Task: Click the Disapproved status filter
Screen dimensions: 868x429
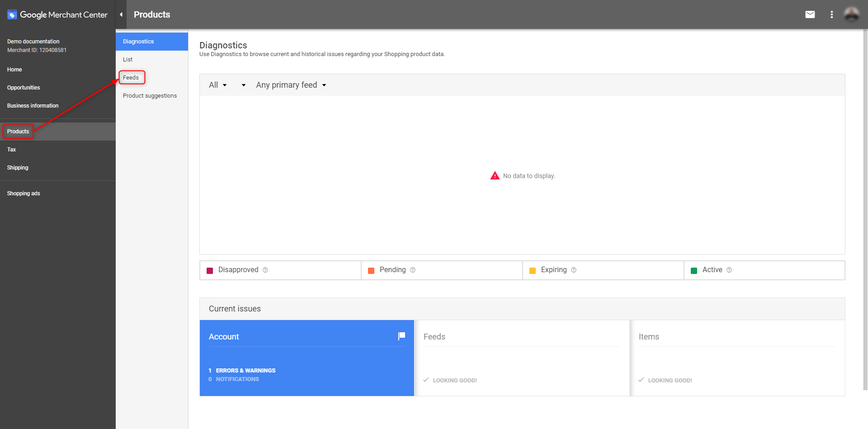Action: [280, 270]
